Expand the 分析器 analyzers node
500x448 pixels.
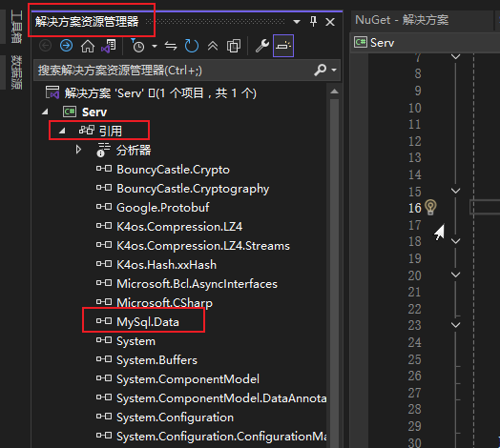pyautogui.click(x=78, y=150)
